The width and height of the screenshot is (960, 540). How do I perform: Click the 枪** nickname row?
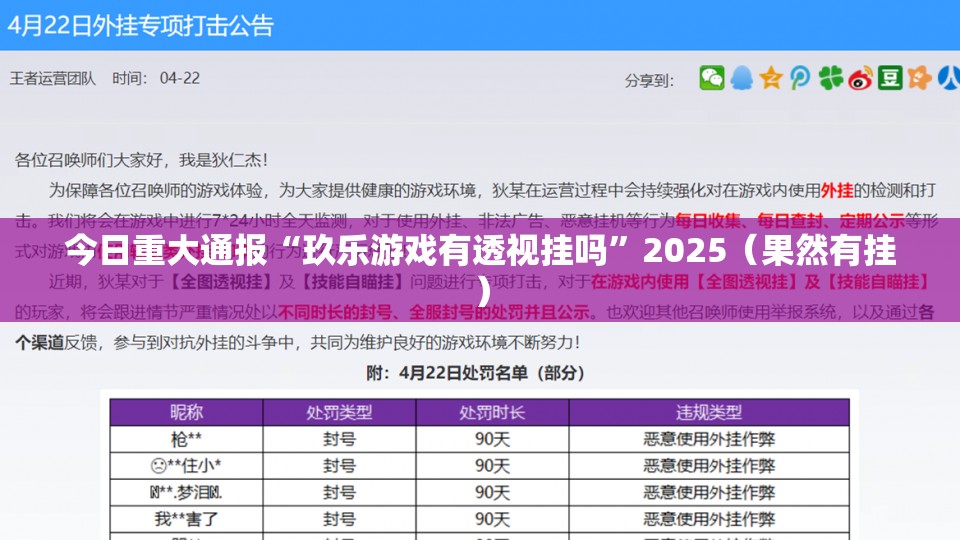tap(186, 439)
